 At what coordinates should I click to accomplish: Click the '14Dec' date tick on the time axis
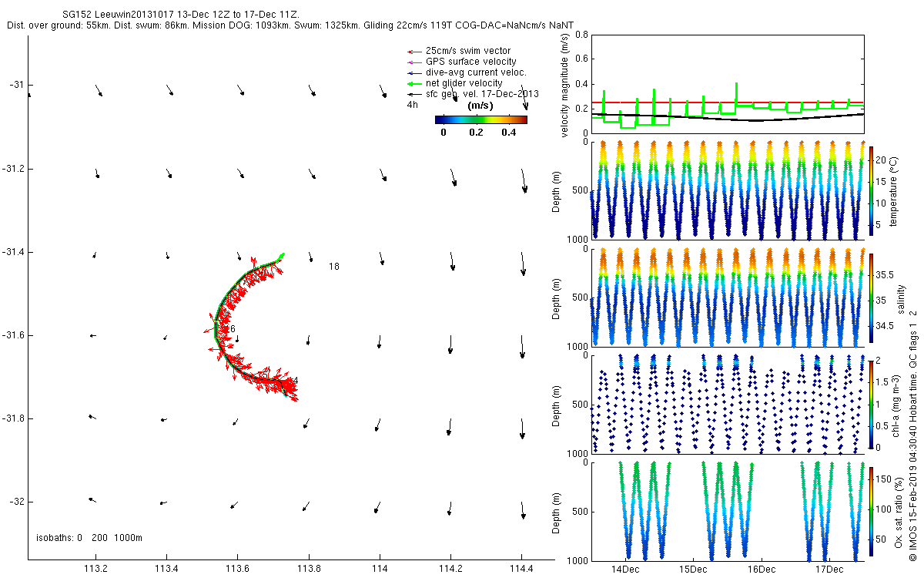[625, 569]
